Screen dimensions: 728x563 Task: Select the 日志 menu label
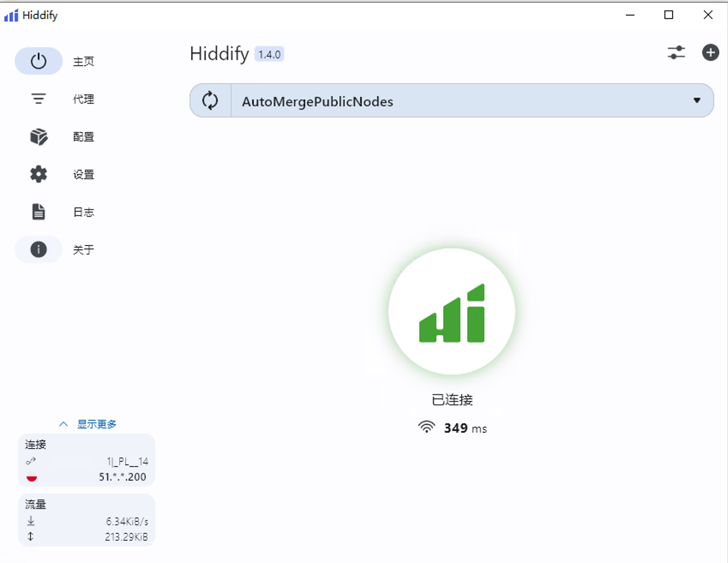click(84, 212)
